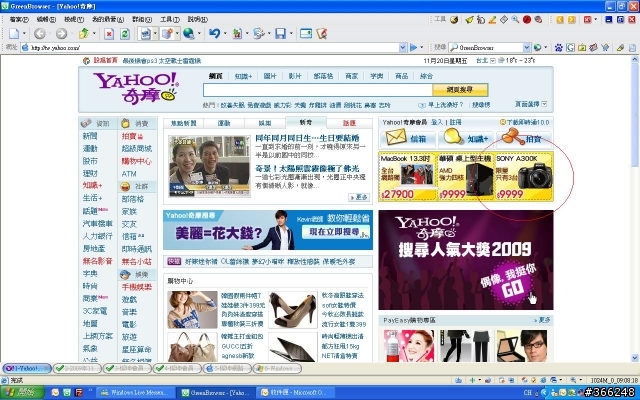Open the 檔案(F) menu
Screen dimensions: 640x400
click(x=19, y=19)
